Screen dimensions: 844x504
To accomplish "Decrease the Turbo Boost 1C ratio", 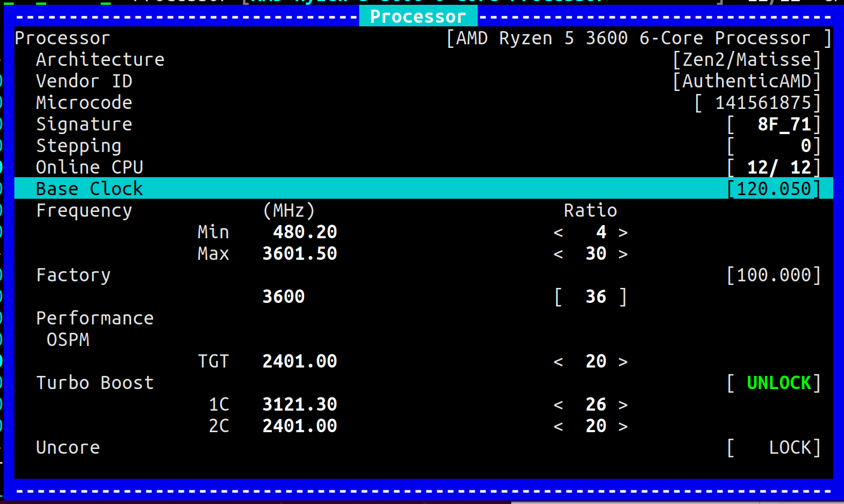I will pos(558,405).
